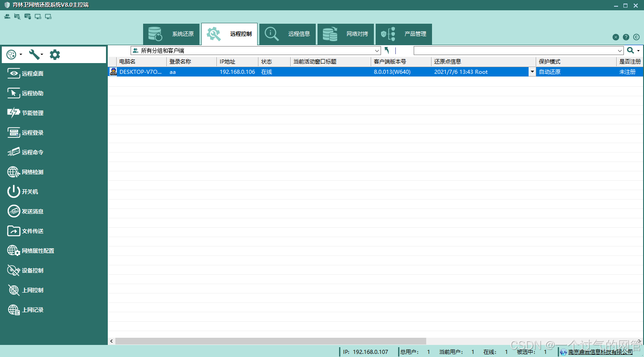The width and height of the screenshot is (644, 357).
Task: Click the magnifier search icon
Action: click(x=631, y=51)
